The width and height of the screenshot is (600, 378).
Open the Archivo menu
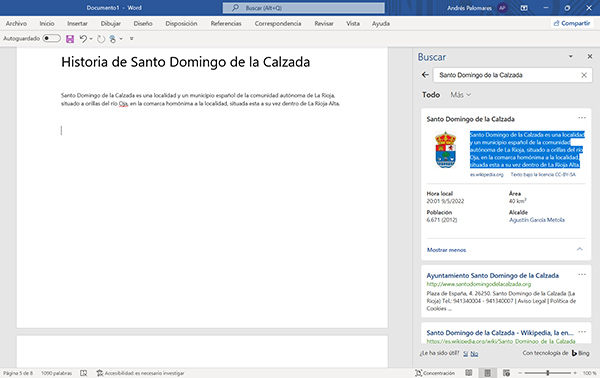click(16, 23)
